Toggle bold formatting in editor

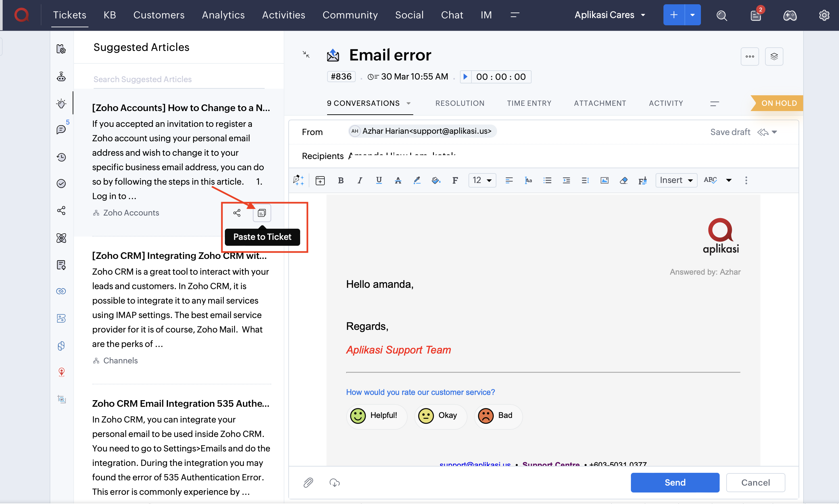[341, 180]
